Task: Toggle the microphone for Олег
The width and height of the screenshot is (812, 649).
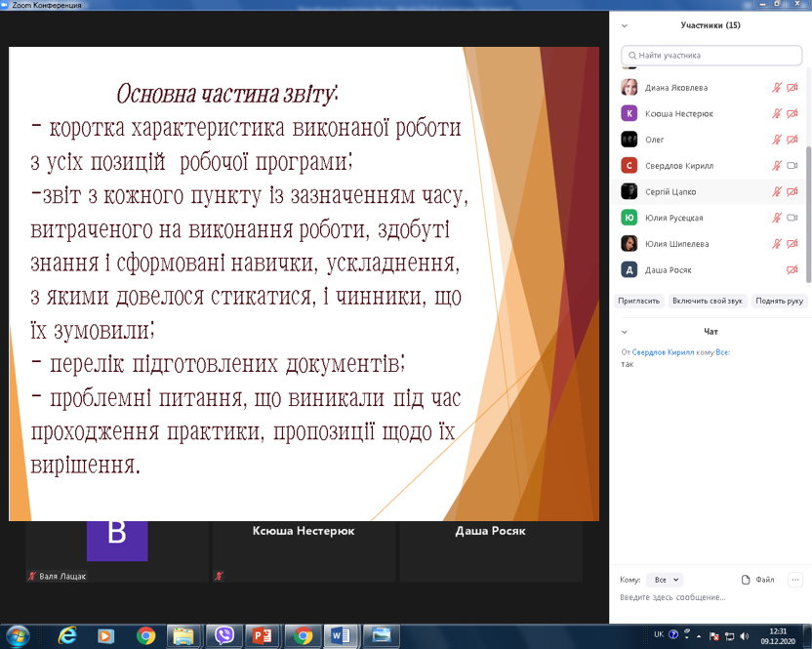Action: click(777, 140)
